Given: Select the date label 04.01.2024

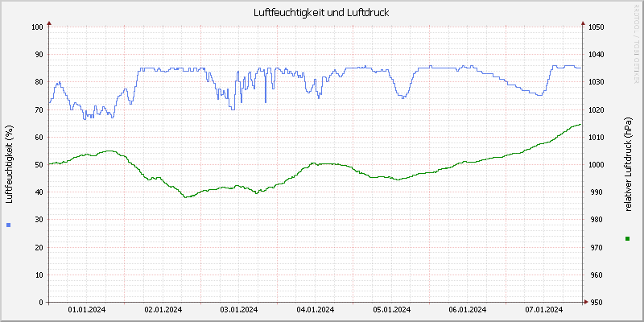Looking at the screenshot, I should click(x=315, y=310).
